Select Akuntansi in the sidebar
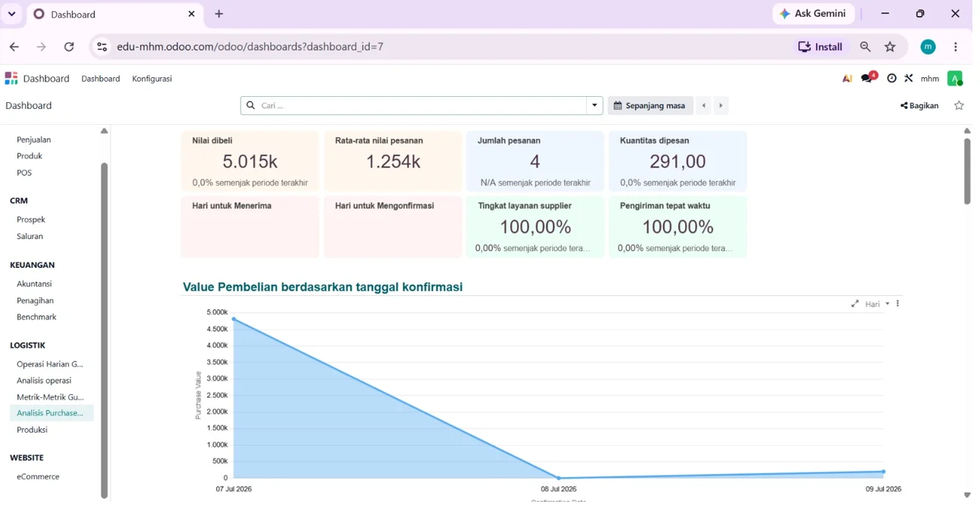 point(34,284)
